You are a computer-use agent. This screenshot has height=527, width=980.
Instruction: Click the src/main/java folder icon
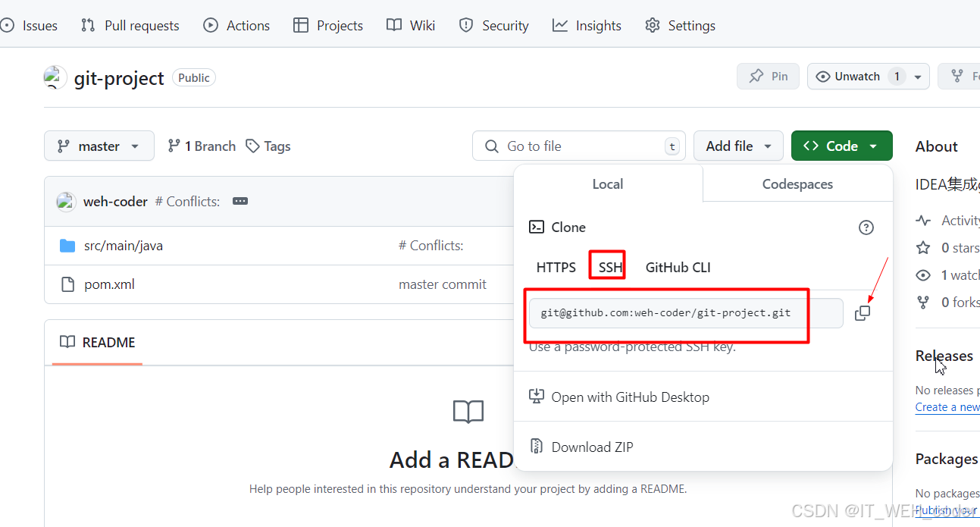click(67, 246)
